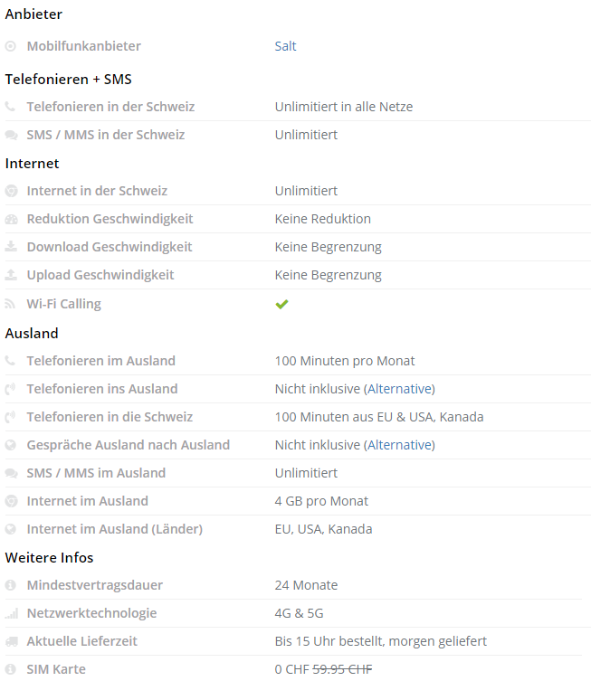
Task: Open the Alternative link for Telefonieren ins Ausland
Action: click(400, 389)
